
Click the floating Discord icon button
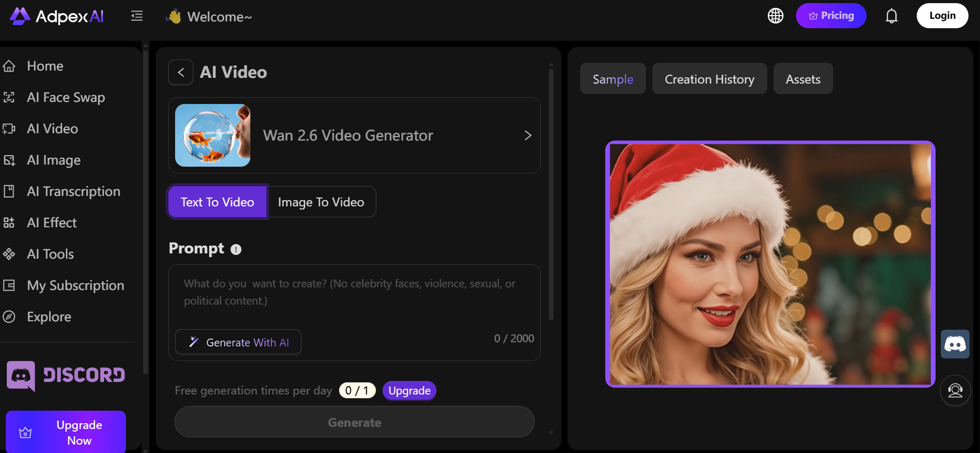coord(955,344)
